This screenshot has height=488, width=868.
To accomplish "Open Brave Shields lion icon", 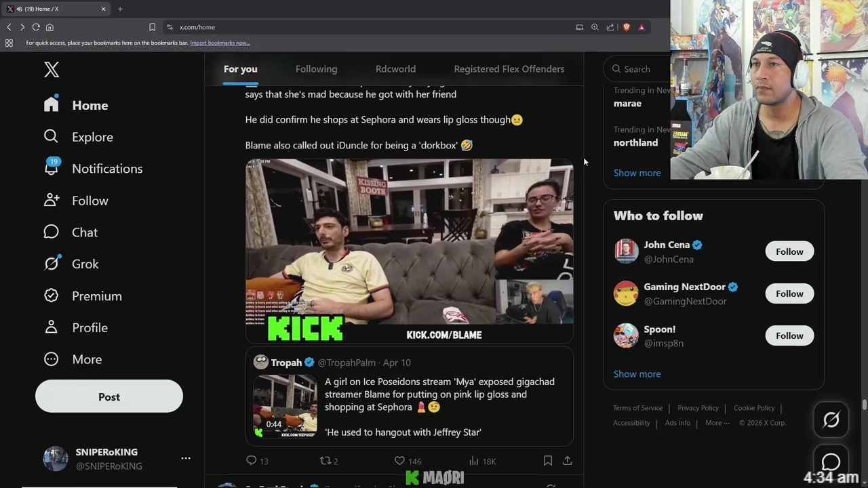I will pos(626,27).
